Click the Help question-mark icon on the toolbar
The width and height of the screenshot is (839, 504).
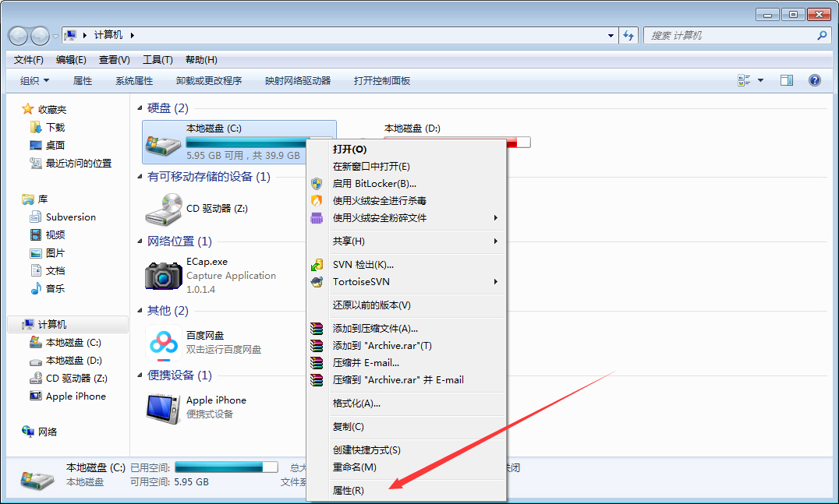tap(815, 79)
